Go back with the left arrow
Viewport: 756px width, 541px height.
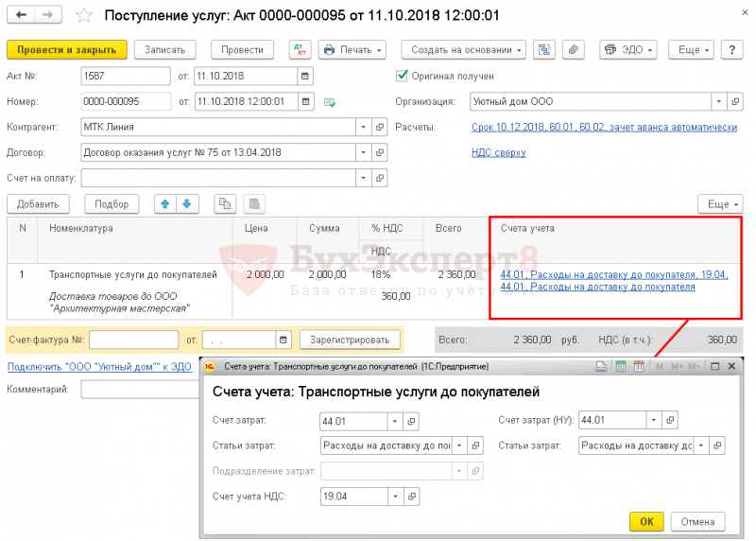(21, 15)
